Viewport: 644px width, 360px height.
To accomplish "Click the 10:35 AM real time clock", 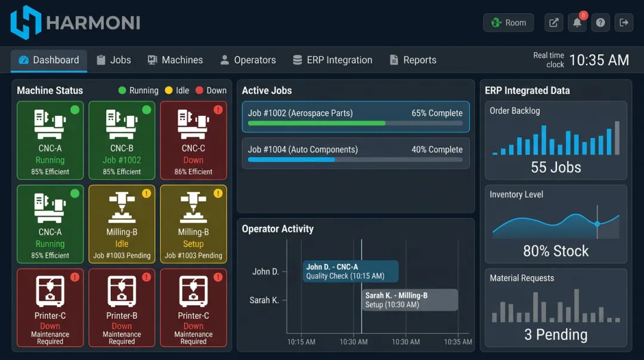I will 599,60.
